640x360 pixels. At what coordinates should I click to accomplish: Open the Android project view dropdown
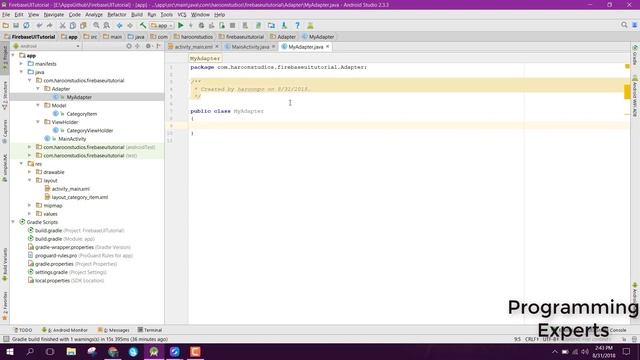pyautogui.click(x=46, y=46)
